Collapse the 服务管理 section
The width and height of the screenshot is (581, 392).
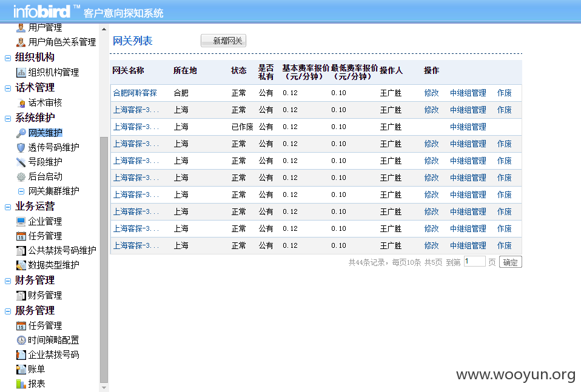8,311
